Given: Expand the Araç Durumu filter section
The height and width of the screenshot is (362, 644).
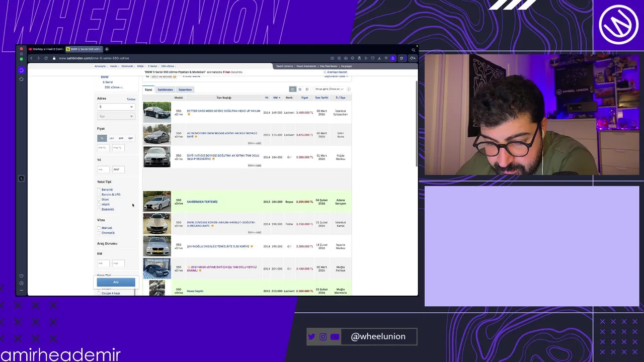Looking at the screenshot, I should [x=107, y=244].
